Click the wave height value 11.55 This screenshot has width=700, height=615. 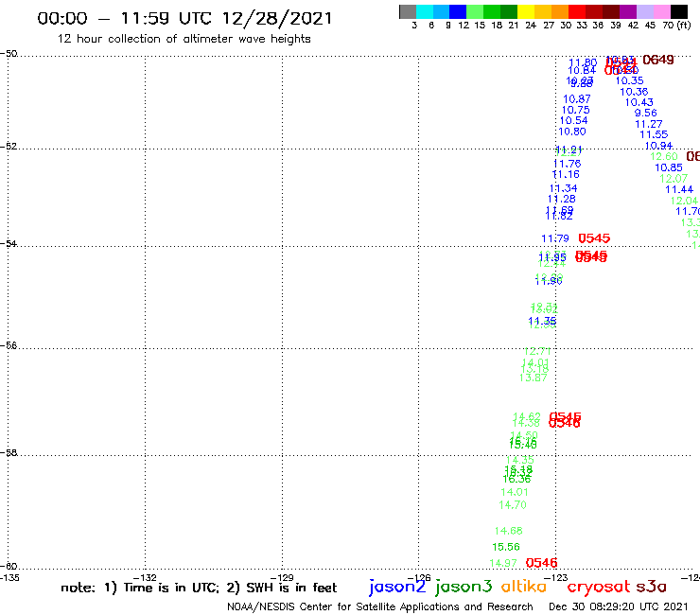pyautogui.click(x=654, y=134)
